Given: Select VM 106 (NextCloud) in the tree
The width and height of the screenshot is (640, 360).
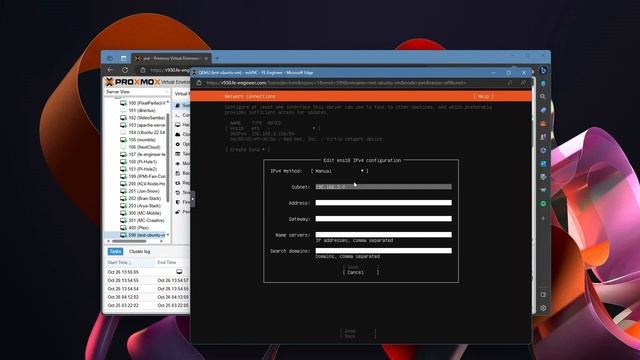Looking at the screenshot, I should point(140,147).
